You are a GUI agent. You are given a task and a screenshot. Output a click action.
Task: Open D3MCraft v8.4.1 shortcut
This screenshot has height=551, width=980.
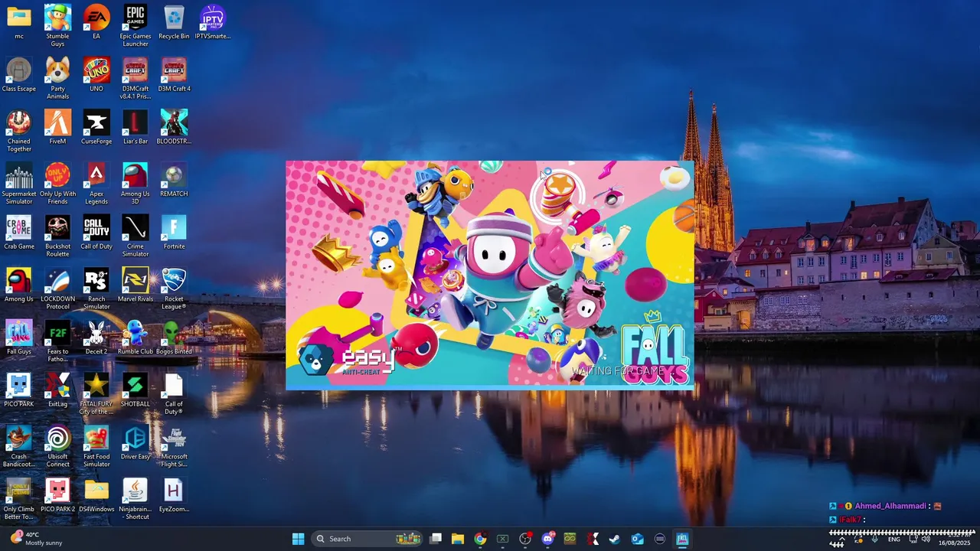[136, 78]
